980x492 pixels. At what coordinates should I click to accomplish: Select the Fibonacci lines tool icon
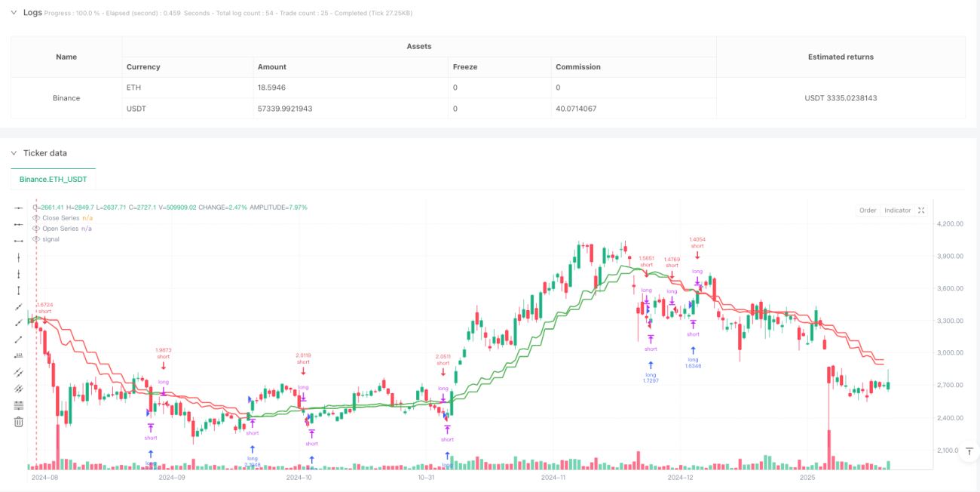19,405
